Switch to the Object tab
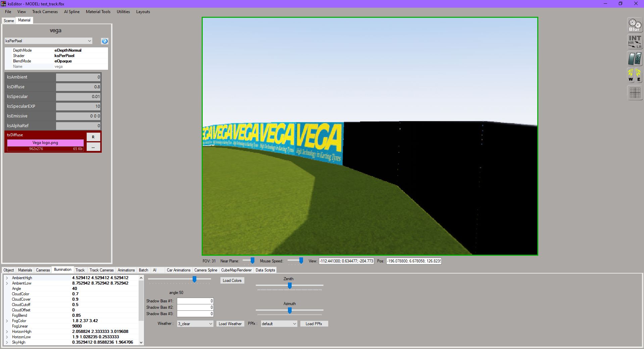The image size is (644, 349). [x=9, y=270]
